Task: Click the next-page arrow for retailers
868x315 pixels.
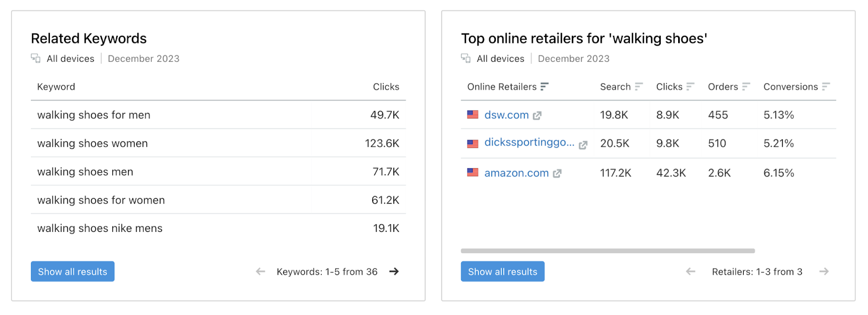Action: (x=825, y=271)
